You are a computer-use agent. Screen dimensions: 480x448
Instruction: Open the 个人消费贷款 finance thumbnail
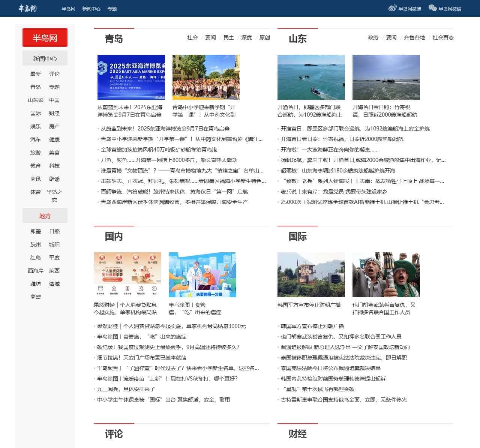tap(127, 275)
